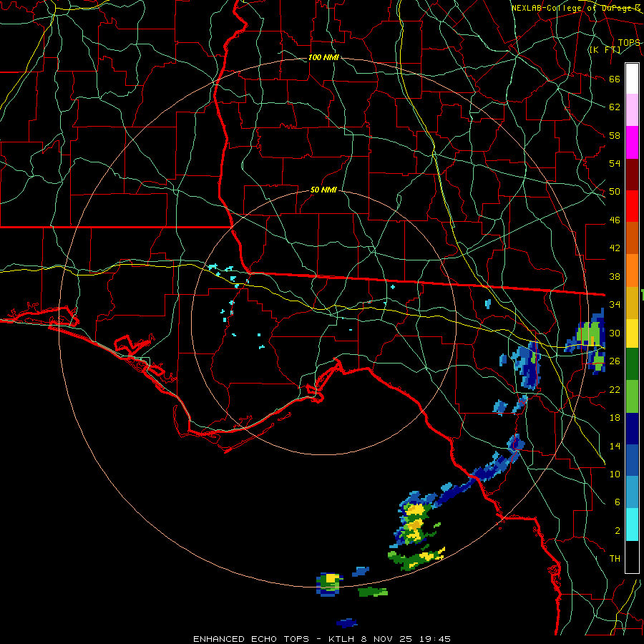This screenshot has height=644, width=644.
Task: Click the dark red (maroon) legend swatch
Action: pyautogui.click(x=632, y=174)
